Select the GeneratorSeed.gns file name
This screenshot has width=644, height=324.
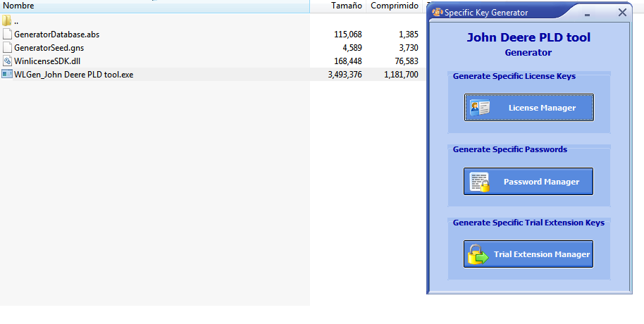[x=49, y=48]
